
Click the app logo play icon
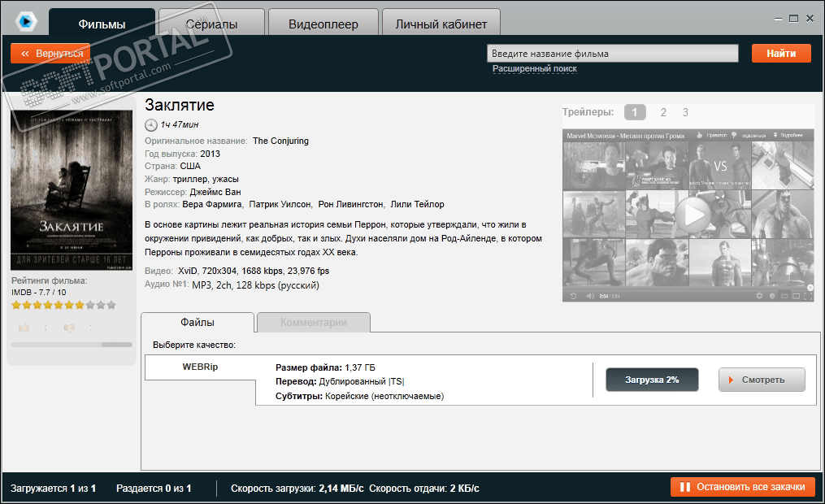tap(25, 22)
